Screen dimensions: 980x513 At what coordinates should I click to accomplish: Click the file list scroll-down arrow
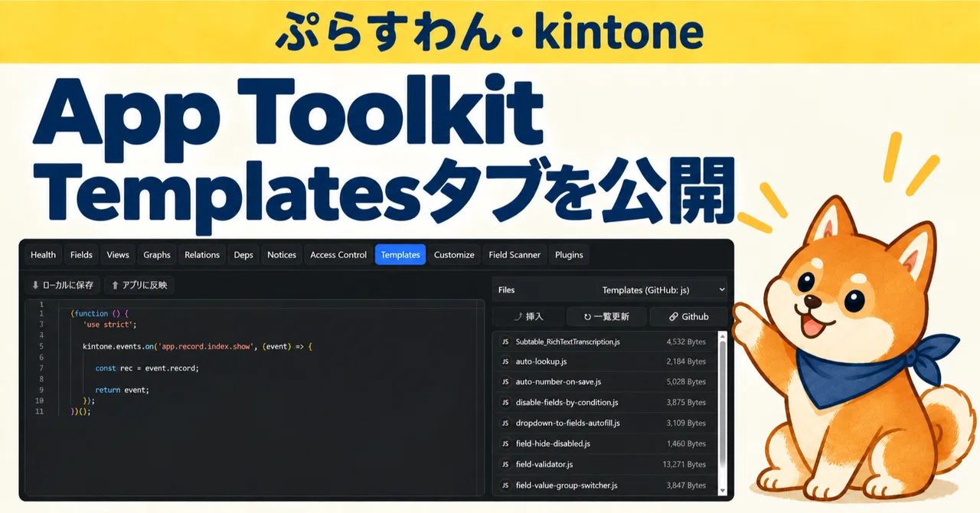723,491
